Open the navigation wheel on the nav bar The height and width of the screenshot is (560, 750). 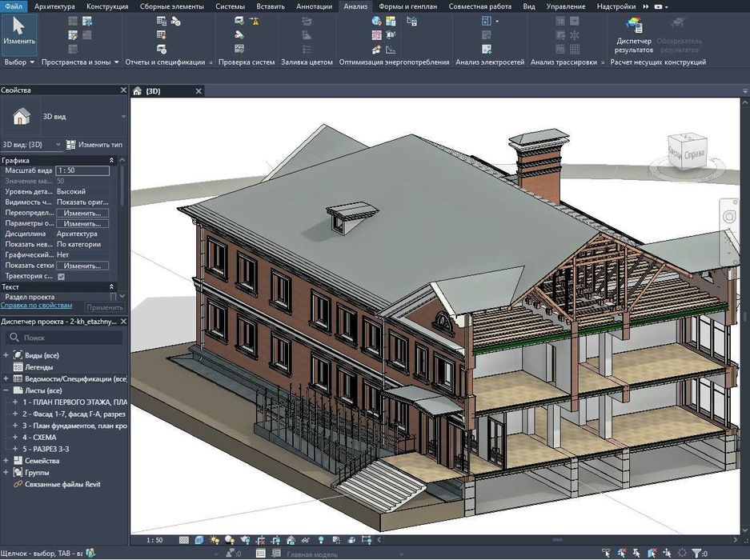pyautogui.click(x=729, y=217)
